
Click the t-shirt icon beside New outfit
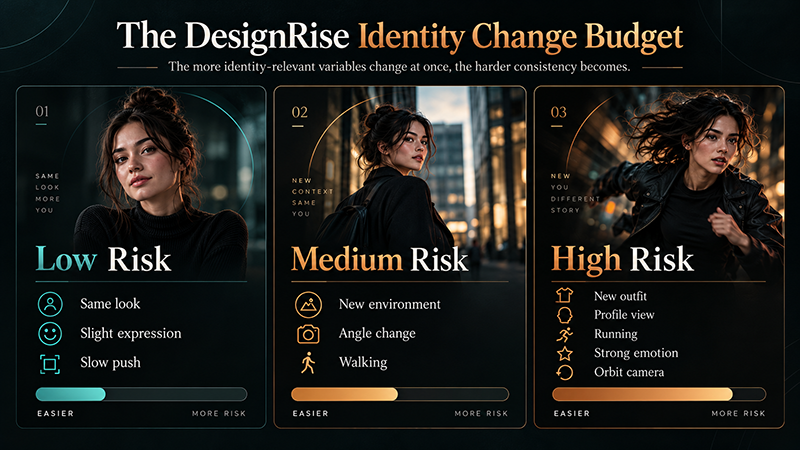[564, 295]
